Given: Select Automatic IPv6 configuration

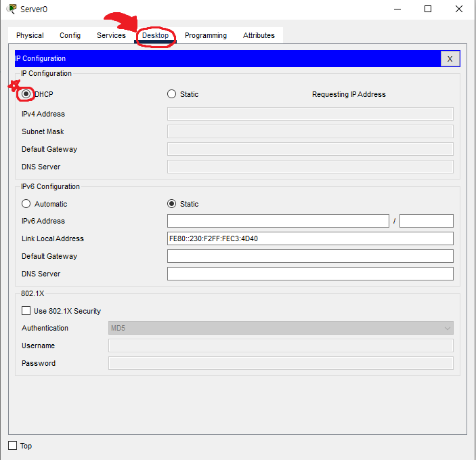Looking at the screenshot, I should click(26, 204).
